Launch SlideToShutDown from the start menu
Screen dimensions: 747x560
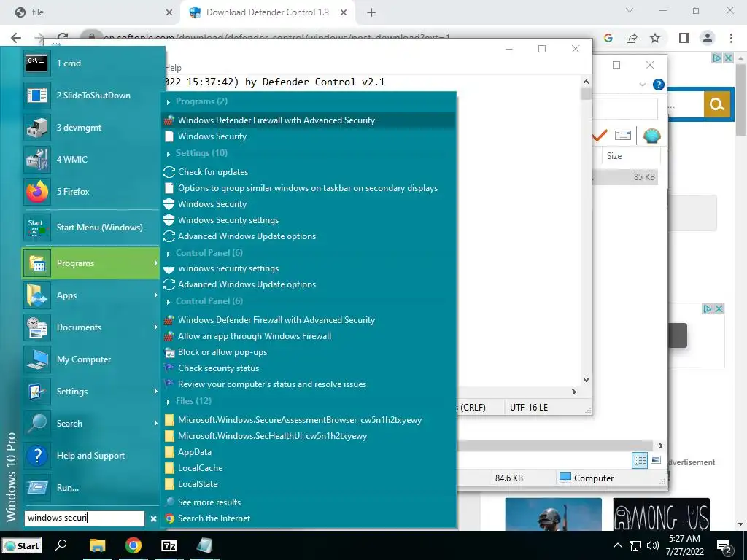90,96
